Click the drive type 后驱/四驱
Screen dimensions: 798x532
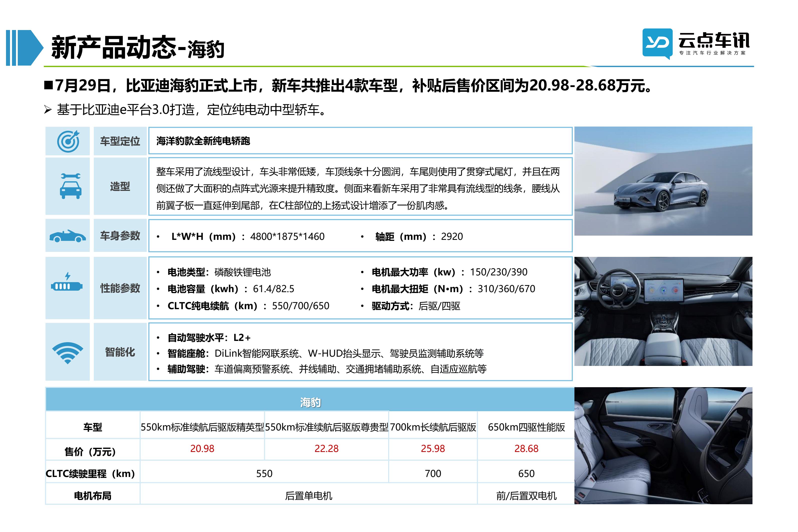(x=440, y=306)
